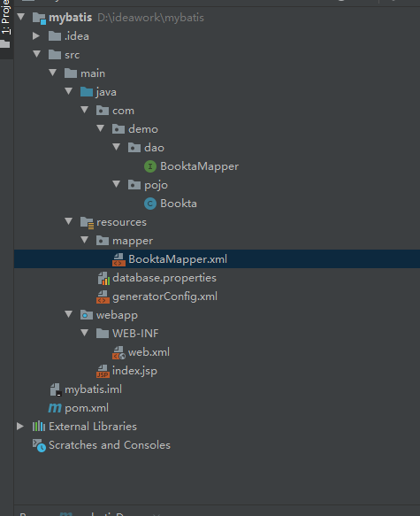Collapse the java folder arrow
This screenshot has height=516, width=420.
pyautogui.click(x=69, y=91)
